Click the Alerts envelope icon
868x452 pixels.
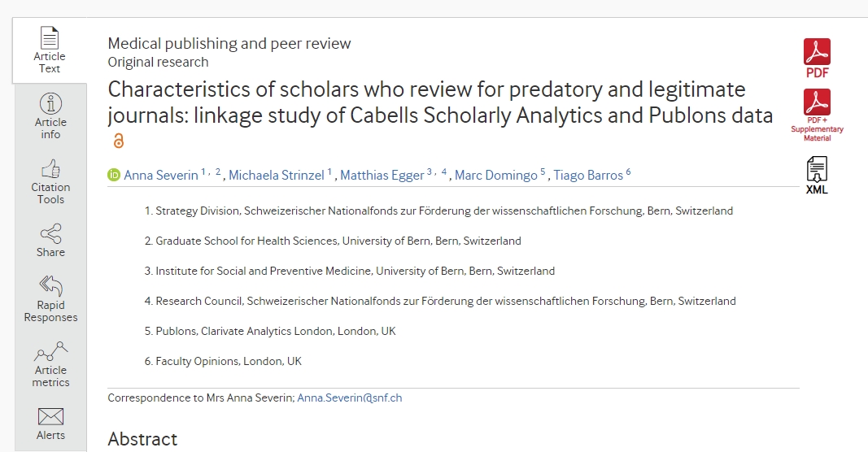[50, 416]
